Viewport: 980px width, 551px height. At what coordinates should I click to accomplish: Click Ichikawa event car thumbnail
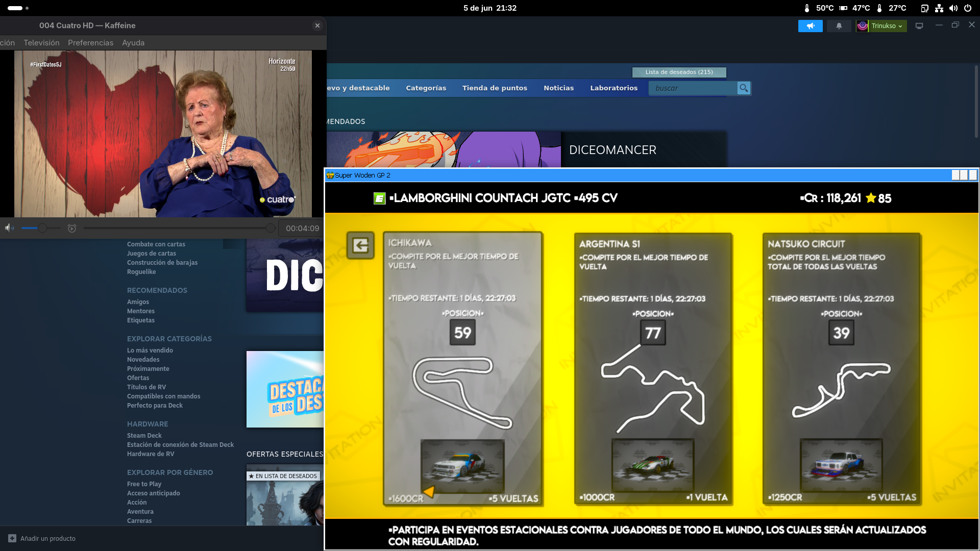(462, 466)
